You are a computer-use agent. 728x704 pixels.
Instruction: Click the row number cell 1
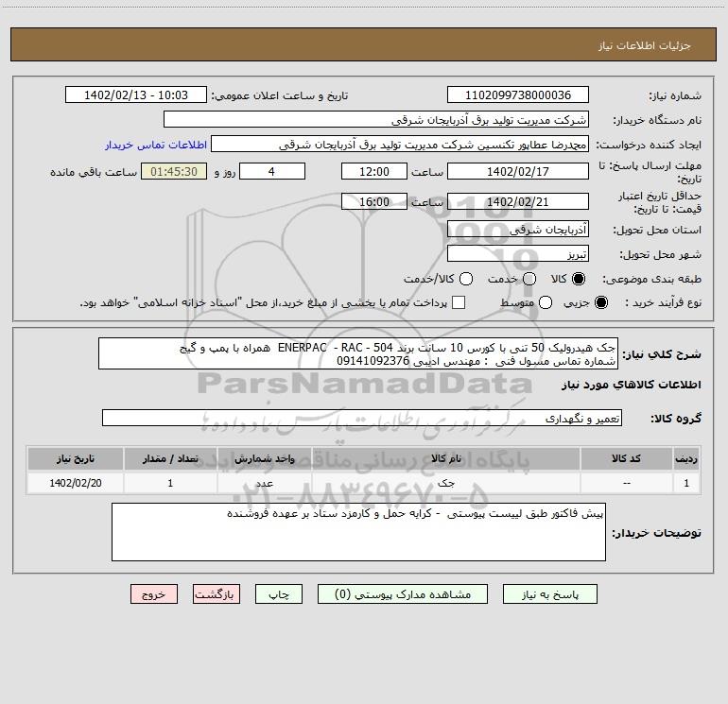tap(686, 483)
